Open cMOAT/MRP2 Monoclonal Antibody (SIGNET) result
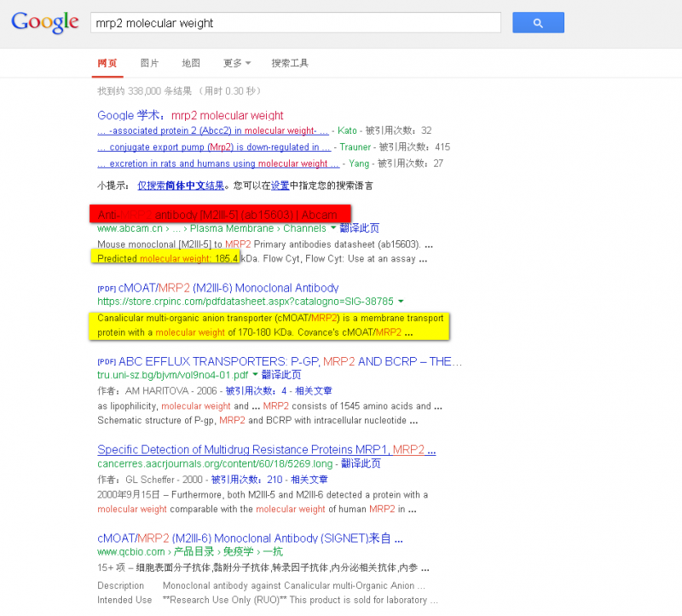The image size is (682, 616). (x=250, y=538)
